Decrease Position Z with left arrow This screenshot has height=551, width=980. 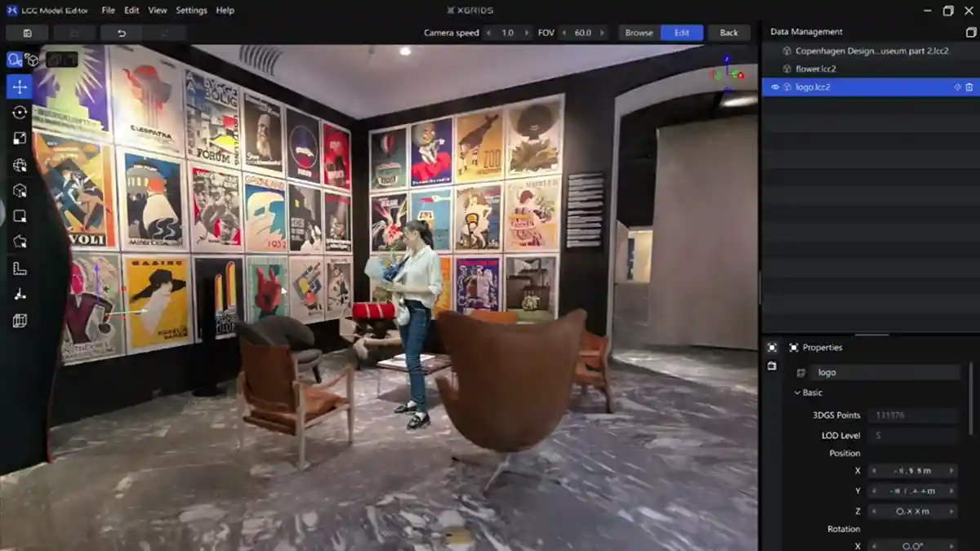tap(874, 511)
